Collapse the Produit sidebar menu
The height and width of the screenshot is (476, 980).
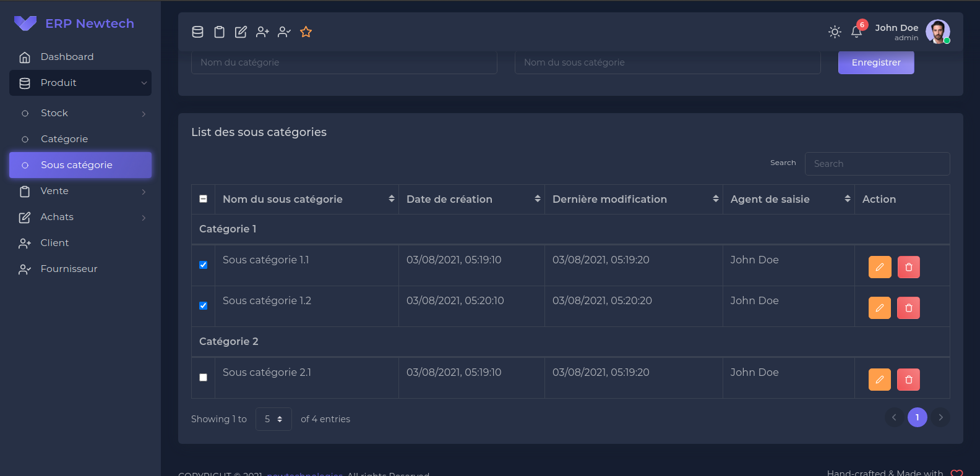80,83
